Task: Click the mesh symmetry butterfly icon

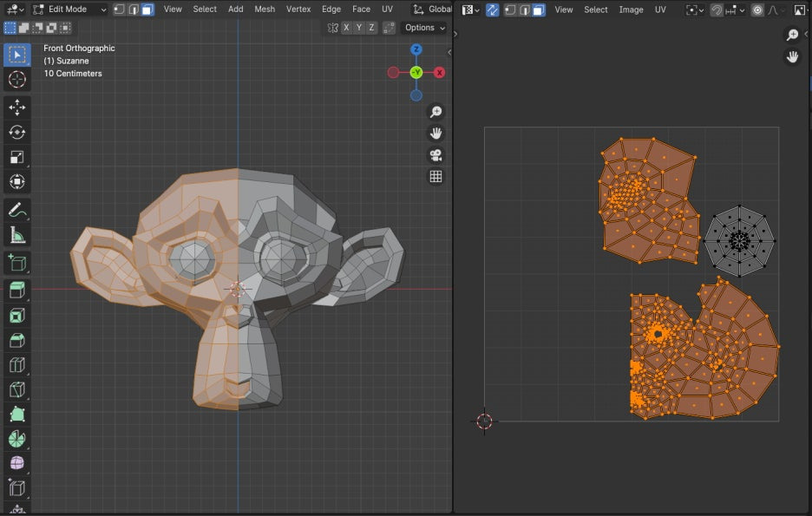Action: 332,28
